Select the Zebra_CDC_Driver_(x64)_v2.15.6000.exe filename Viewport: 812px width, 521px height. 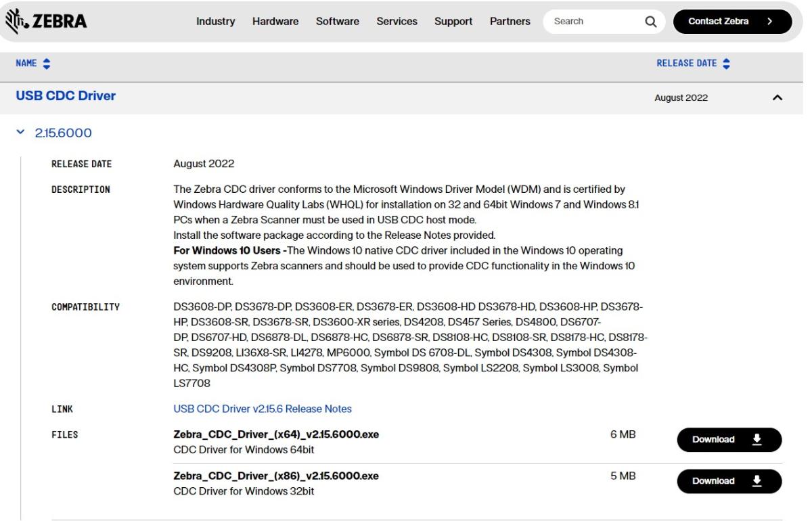pos(276,434)
